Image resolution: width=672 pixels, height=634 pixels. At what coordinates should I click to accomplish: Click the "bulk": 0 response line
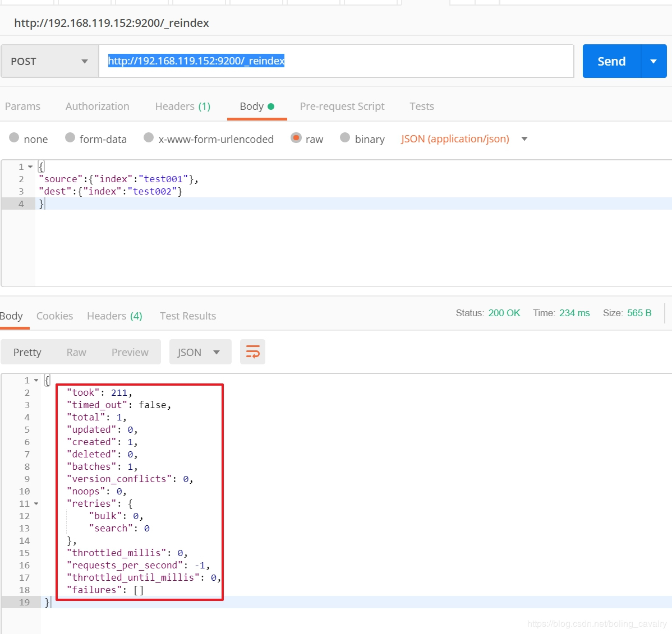click(x=116, y=516)
